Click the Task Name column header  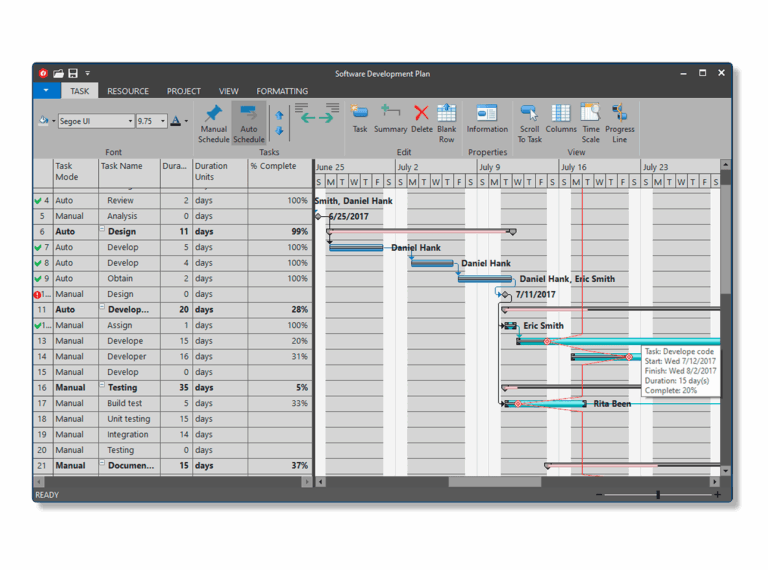click(x=129, y=172)
